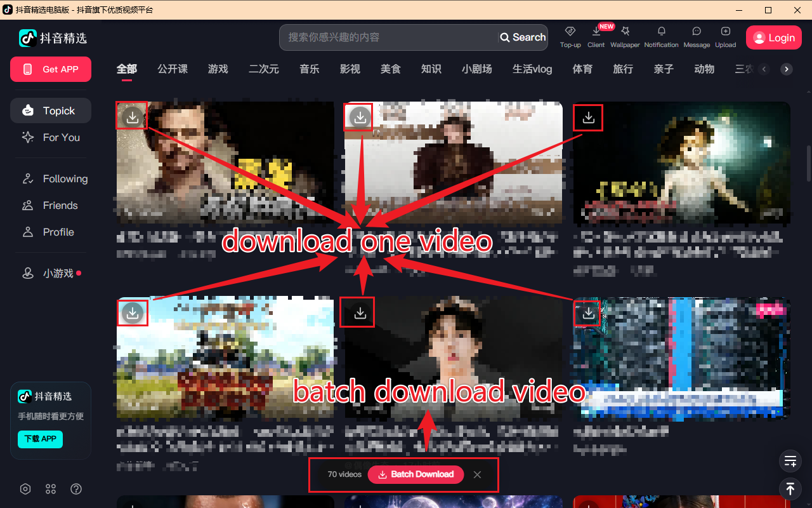Show previous categories with left arrow
This screenshot has height=508, width=812.
(x=764, y=69)
